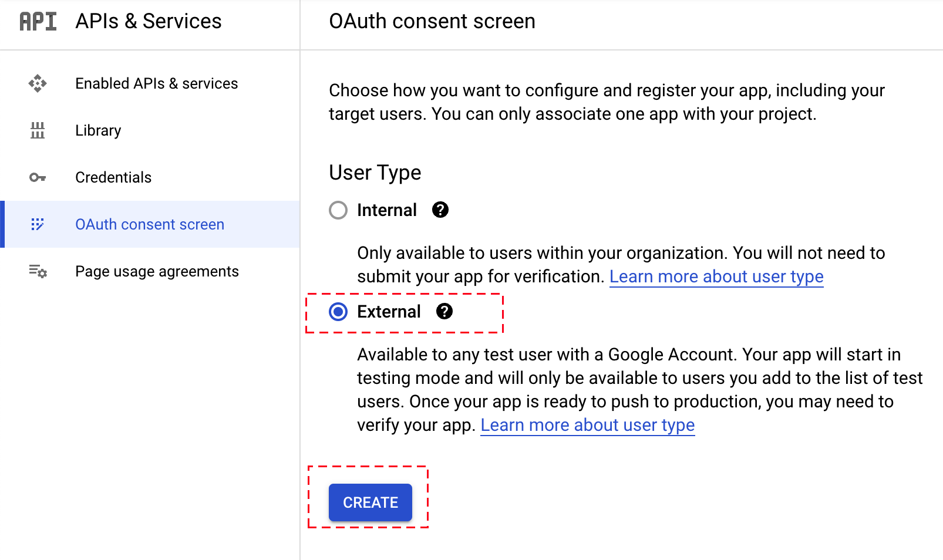
Task: Click the Enabled APIs & services icon
Action: coord(38,83)
